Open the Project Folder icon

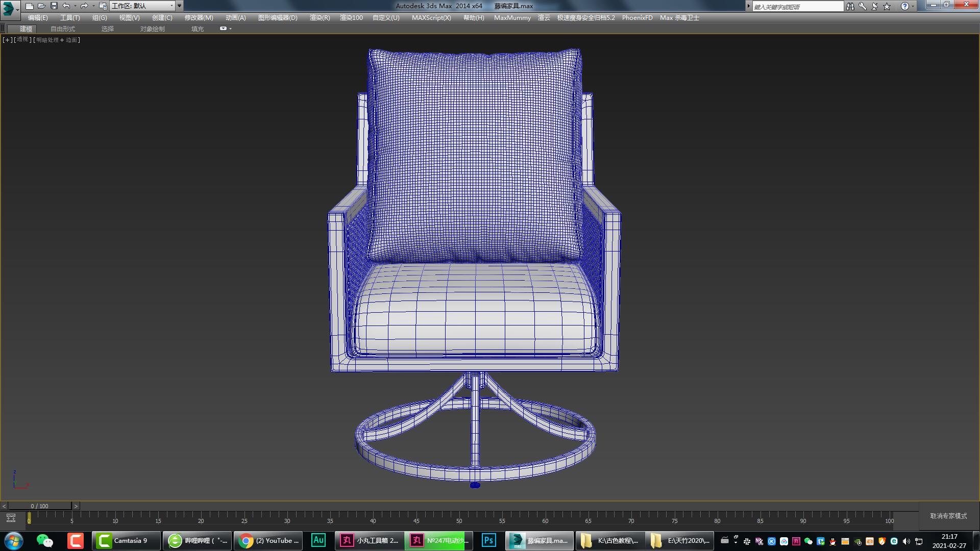click(104, 6)
